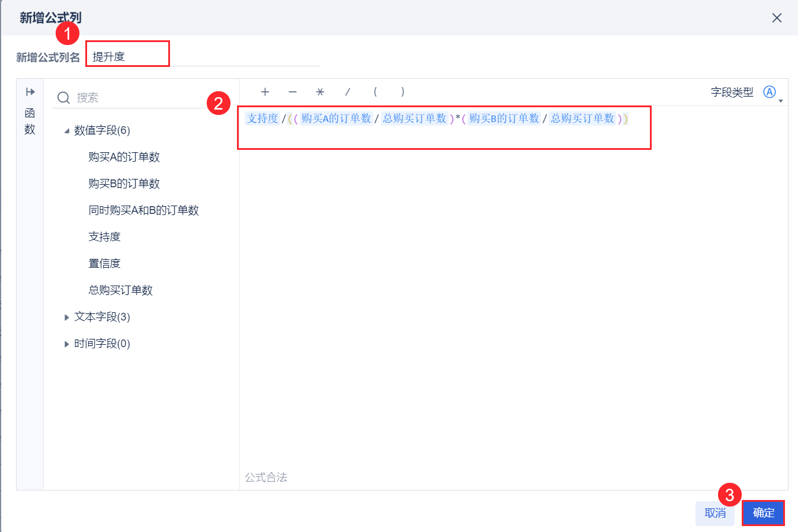
Task: Select field 总购买订单数 in list
Action: coord(120,290)
